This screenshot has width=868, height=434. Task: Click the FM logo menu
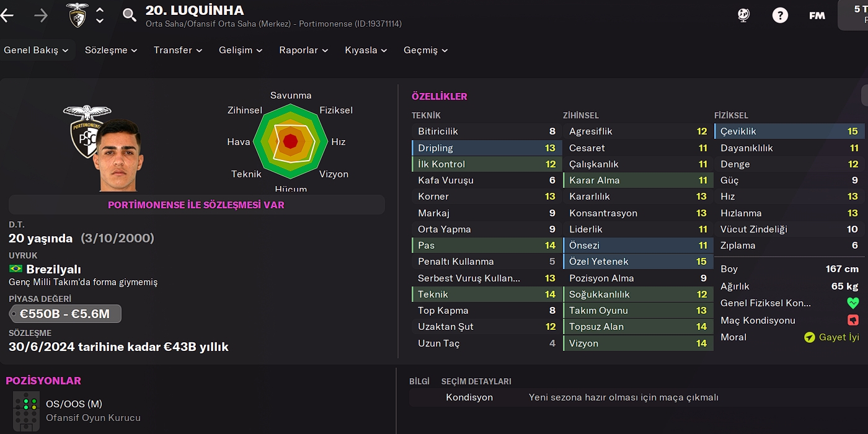pos(817,15)
